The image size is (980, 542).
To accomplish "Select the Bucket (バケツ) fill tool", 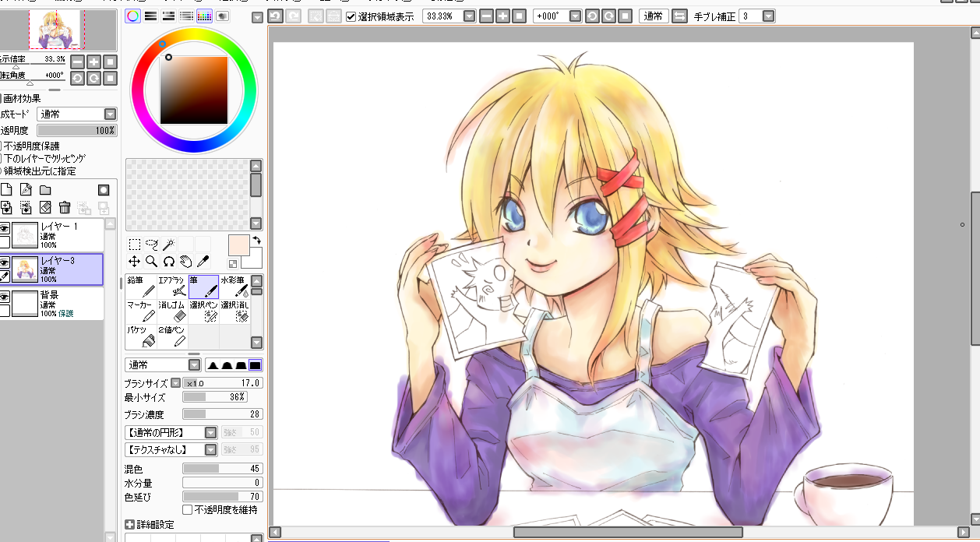I will point(140,336).
